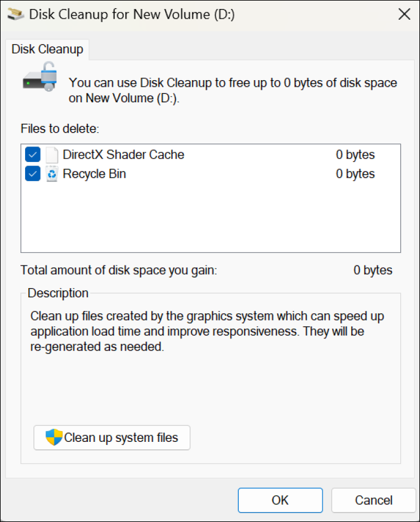Click the shield icon on the system files button
The width and height of the screenshot is (420, 522).
pos(54,438)
